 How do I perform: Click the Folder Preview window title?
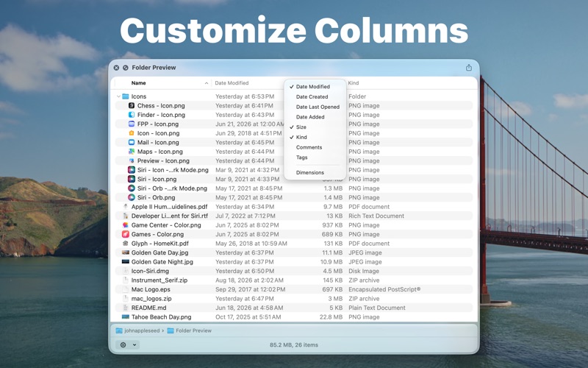tap(154, 68)
